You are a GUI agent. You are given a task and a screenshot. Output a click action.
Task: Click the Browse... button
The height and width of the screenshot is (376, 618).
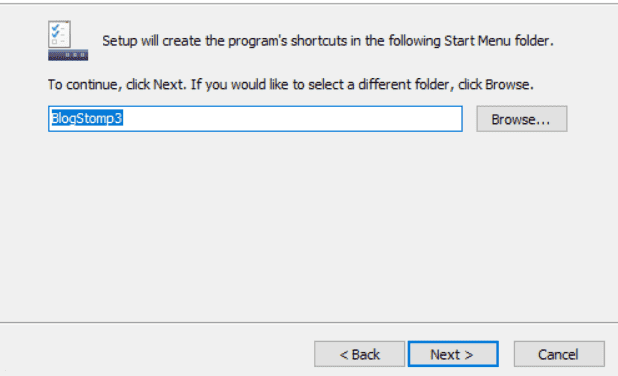[521, 119]
